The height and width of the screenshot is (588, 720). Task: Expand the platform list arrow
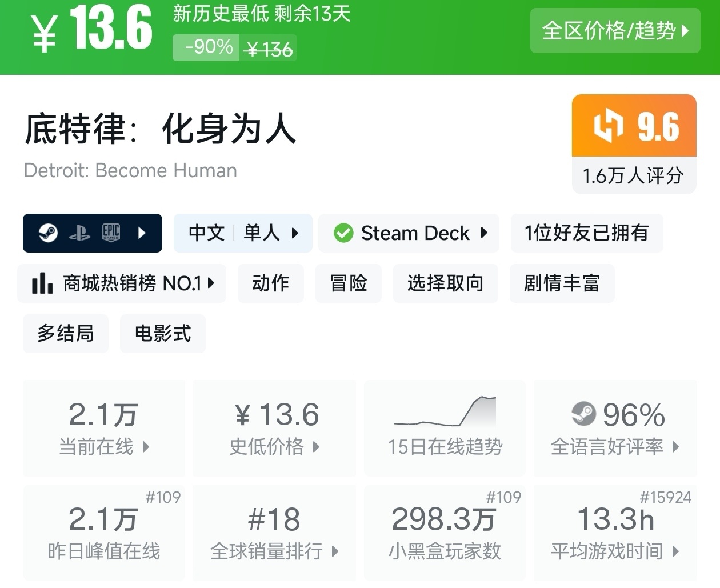pos(142,233)
